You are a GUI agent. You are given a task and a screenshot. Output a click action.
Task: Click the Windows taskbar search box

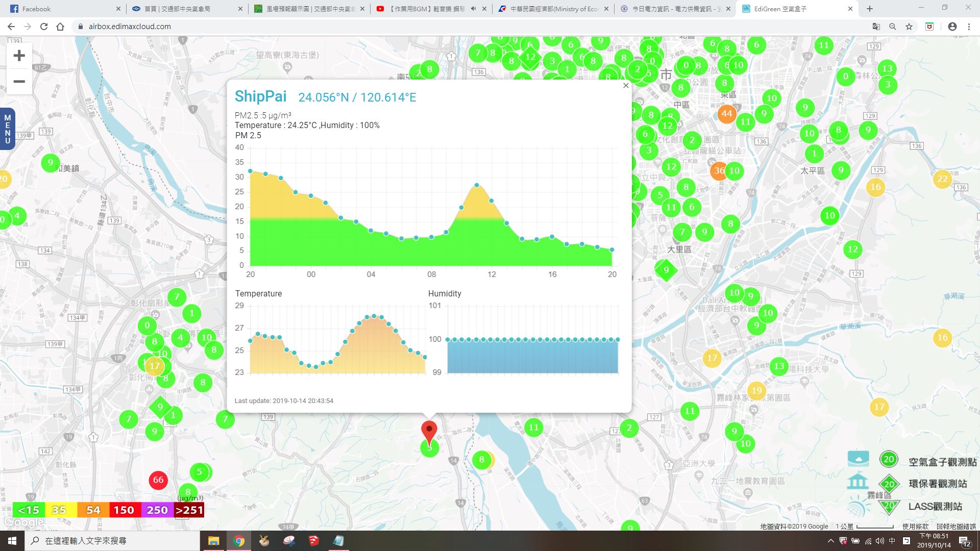tap(112, 541)
